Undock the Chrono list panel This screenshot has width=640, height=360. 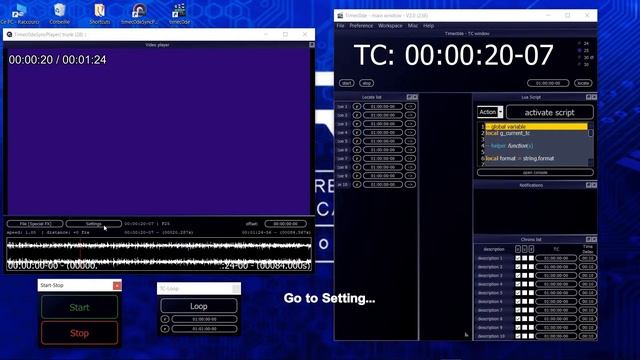coord(589,240)
